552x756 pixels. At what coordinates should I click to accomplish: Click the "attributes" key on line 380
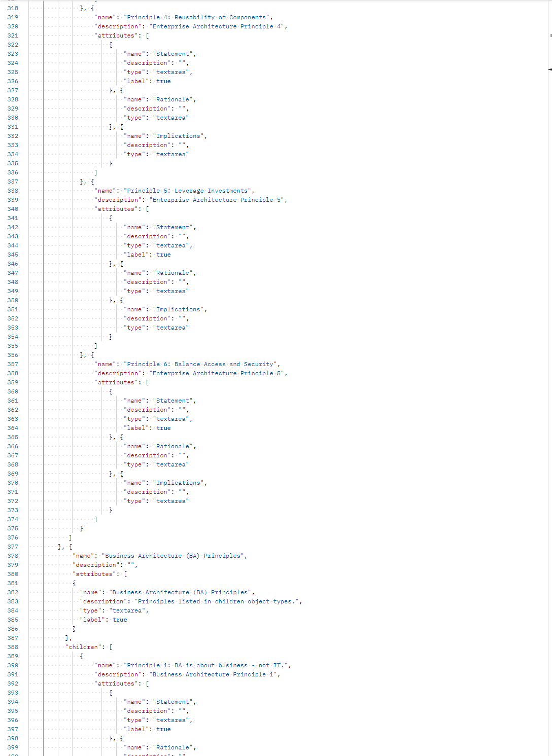[94, 574]
